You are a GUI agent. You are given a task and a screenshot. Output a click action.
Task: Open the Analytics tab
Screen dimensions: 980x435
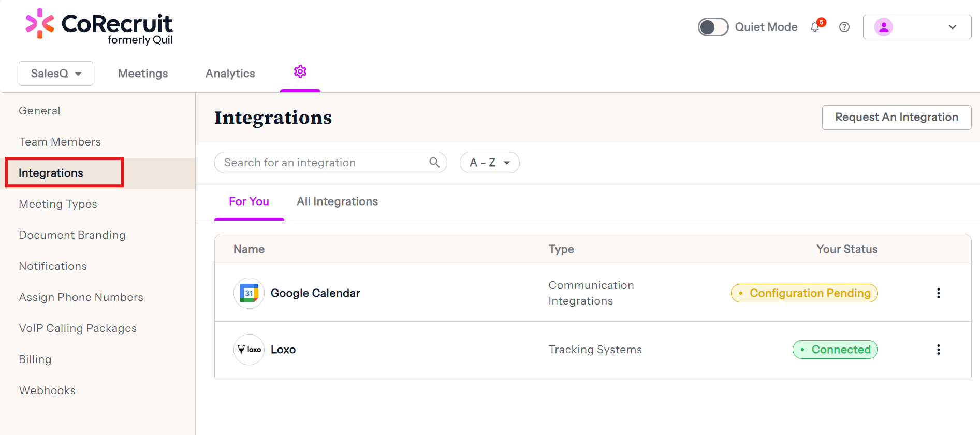pyautogui.click(x=230, y=74)
